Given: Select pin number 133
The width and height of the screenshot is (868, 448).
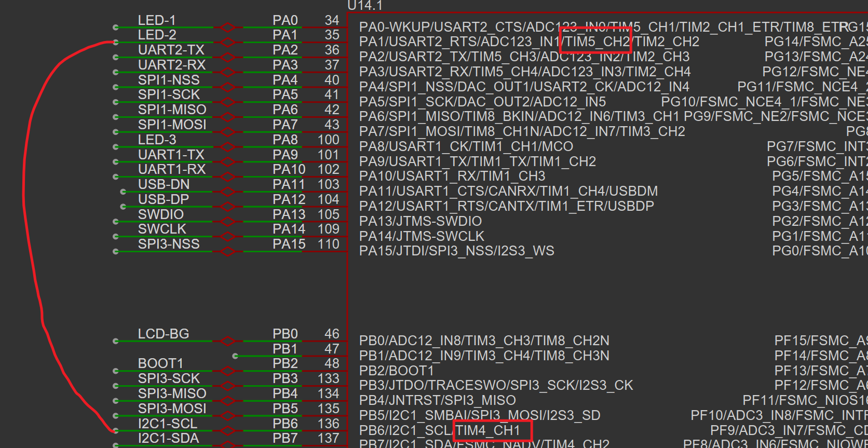Looking at the screenshot, I should coord(329,378).
